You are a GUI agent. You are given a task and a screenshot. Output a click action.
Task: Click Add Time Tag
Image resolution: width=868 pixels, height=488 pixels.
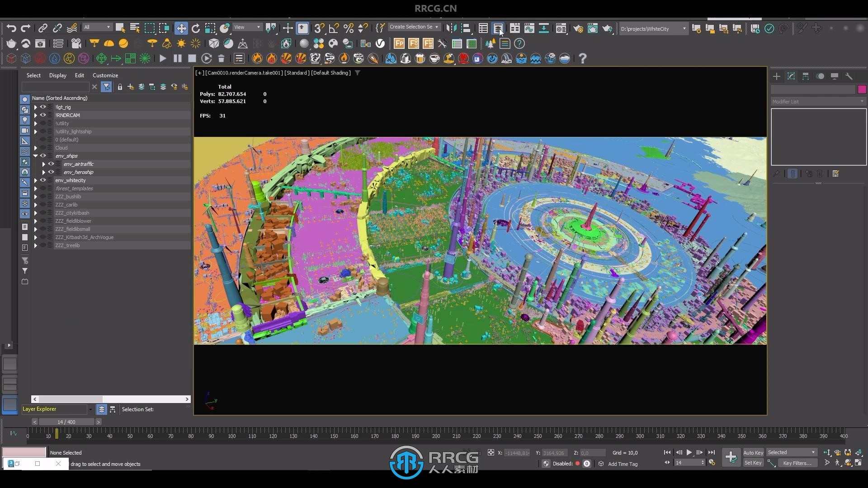coord(623,464)
